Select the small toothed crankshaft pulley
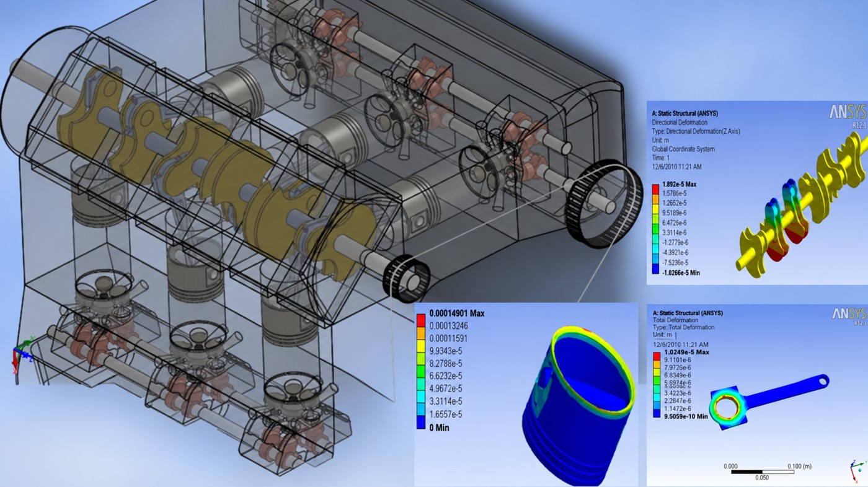Image resolution: width=868 pixels, height=487 pixels. [x=406, y=279]
